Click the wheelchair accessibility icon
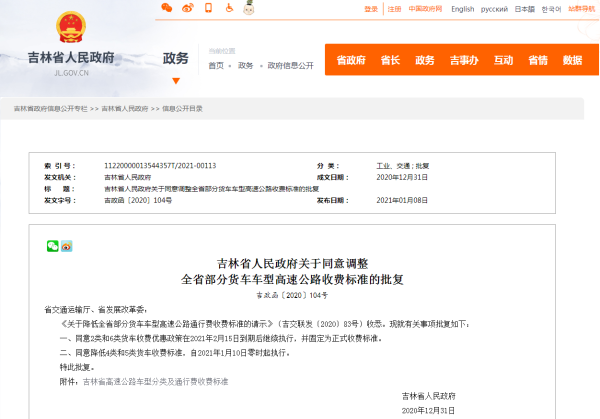The image size is (600, 419). coord(229,8)
